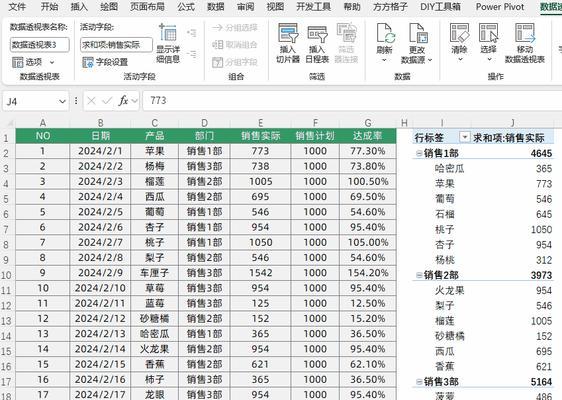The image size is (562, 400).
Task: Open Change Data Source button
Action: (x=417, y=43)
